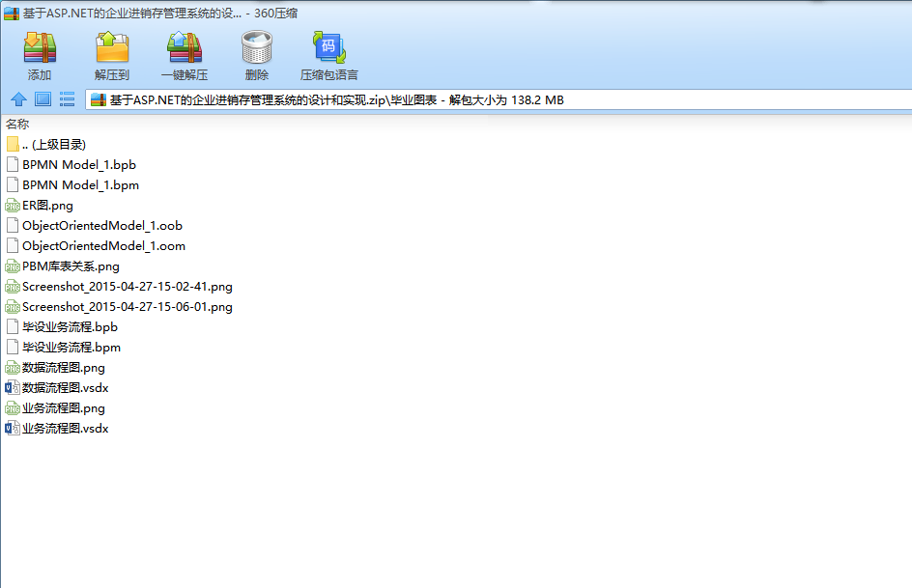Image resolution: width=912 pixels, height=588 pixels.
Task: Click the folder icon of 上级目录
Action: click(13, 144)
